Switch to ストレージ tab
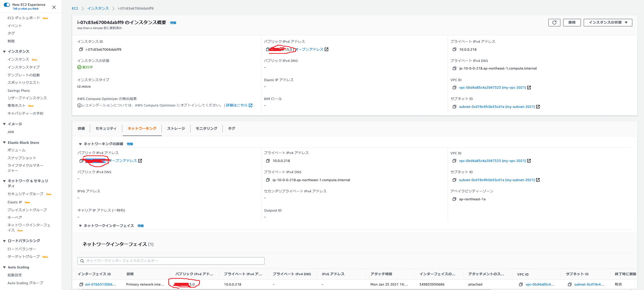The image size is (644, 290). [x=176, y=128]
